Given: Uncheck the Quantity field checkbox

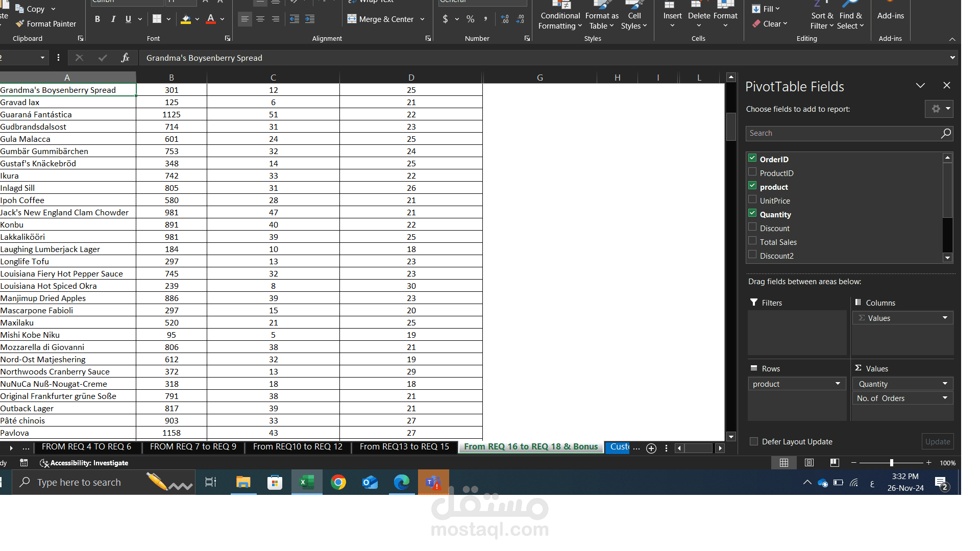Looking at the screenshot, I should [x=752, y=213].
